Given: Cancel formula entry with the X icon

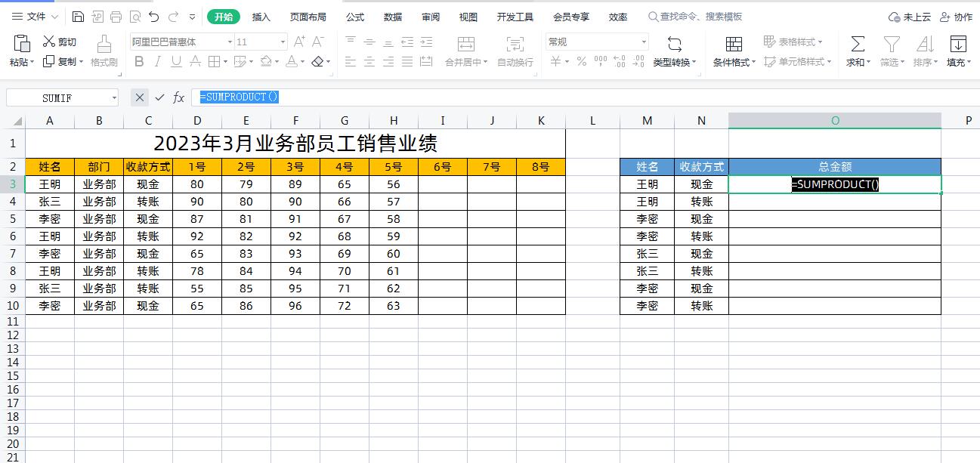Looking at the screenshot, I should 139,97.
